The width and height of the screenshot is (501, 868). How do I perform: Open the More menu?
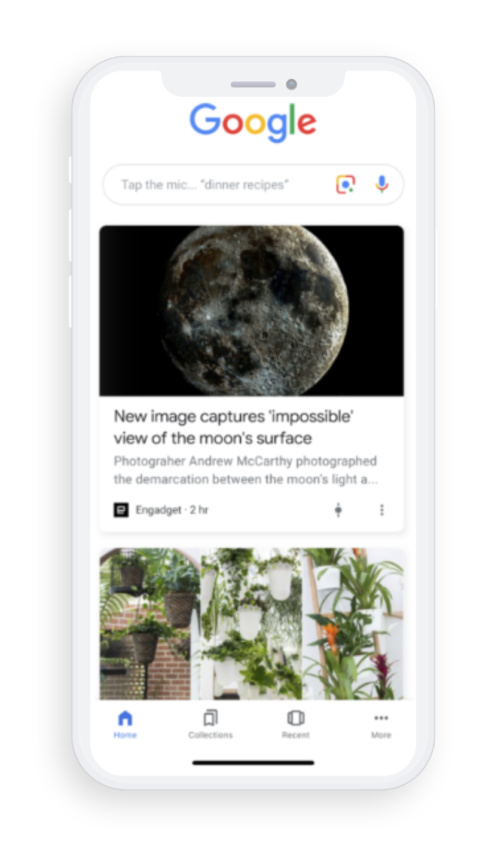click(381, 725)
